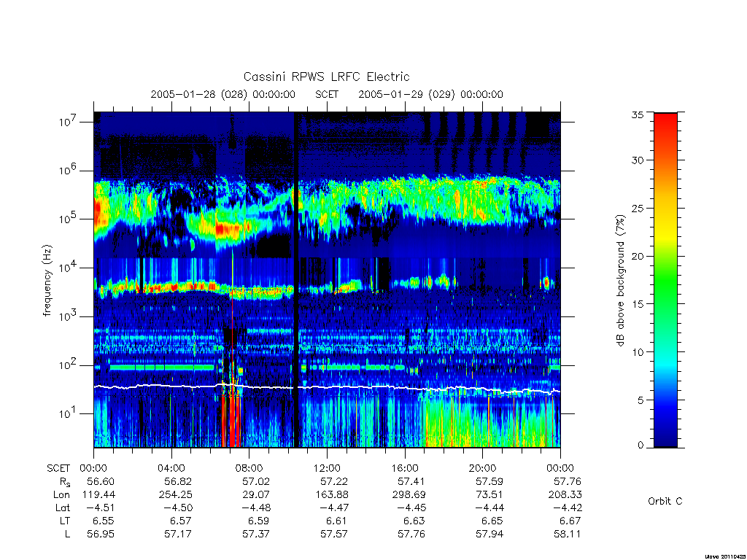Click the colorbar tick value '30'
The height and width of the screenshot is (560, 747).
point(638,160)
